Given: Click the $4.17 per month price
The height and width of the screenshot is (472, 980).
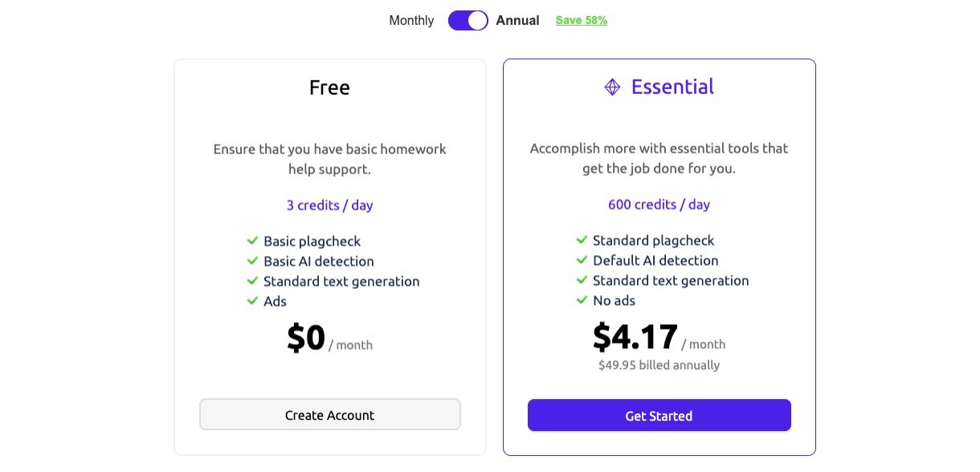Looking at the screenshot, I should 635,337.
